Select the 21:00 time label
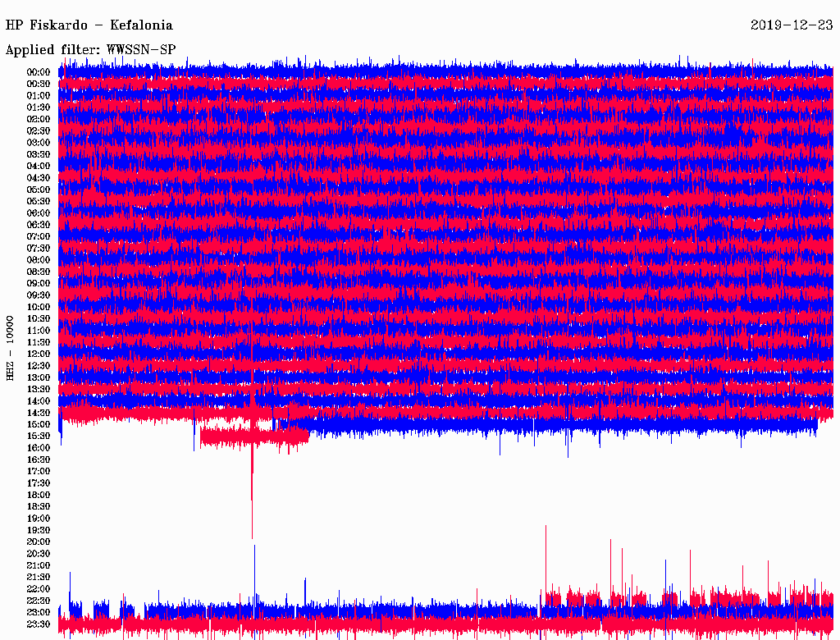 39,566
